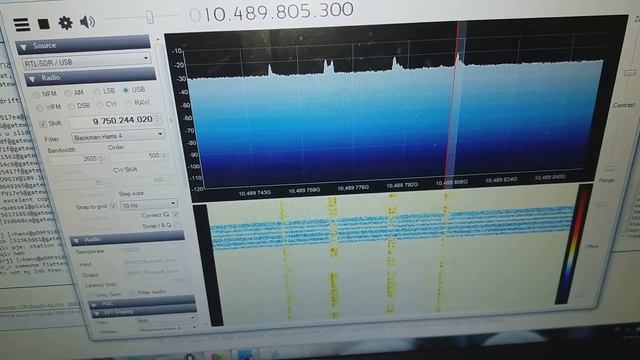Open the 10 Hz step size dropdown

(x=149, y=204)
